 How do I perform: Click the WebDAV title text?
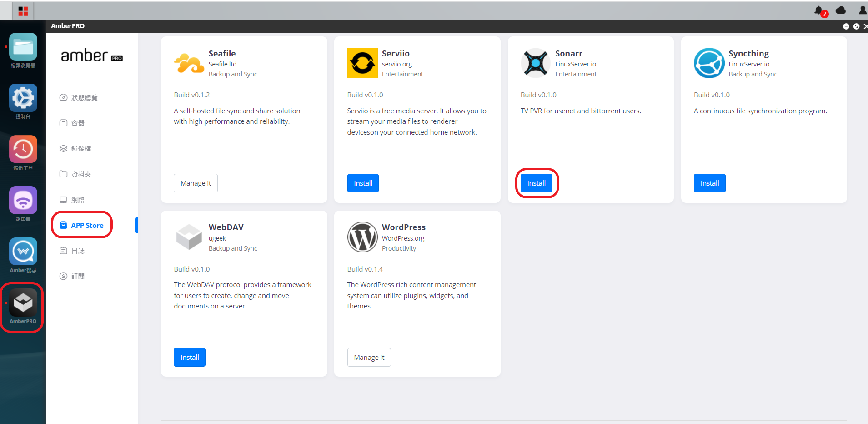click(226, 227)
